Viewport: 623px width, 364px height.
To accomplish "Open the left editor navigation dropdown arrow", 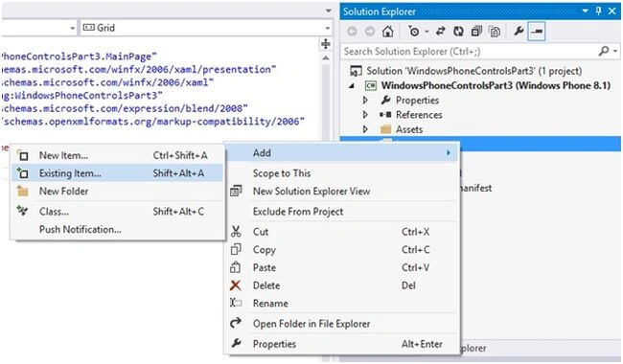I will [x=72, y=28].
